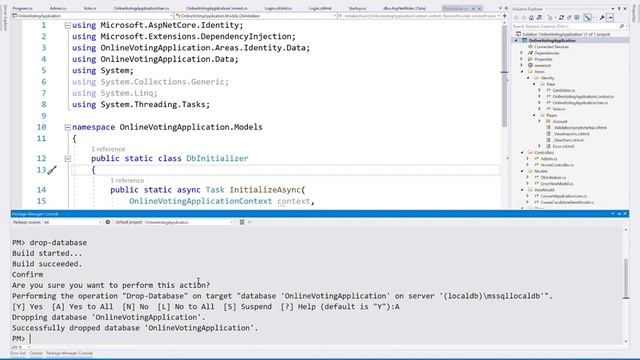This screenshot has height=360, width=640.
Task: Click 'Successfully dropped database' console line
Action: (x=135, y=328)
